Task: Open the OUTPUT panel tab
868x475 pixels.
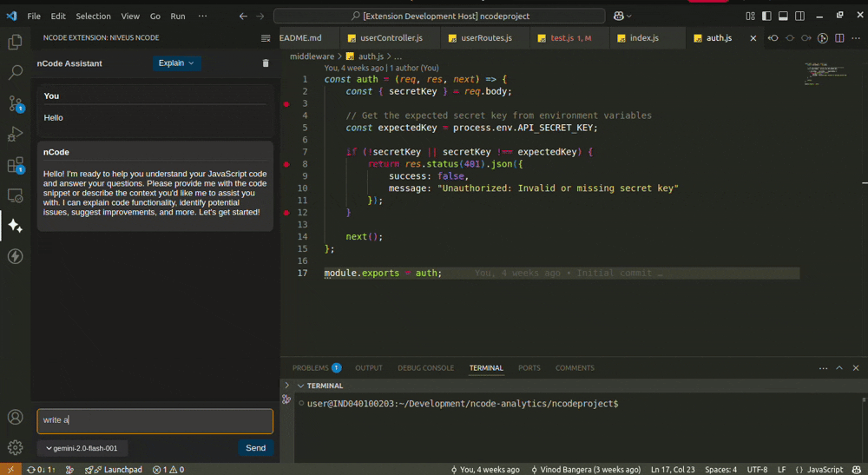Action: click(x=369, y=368)
